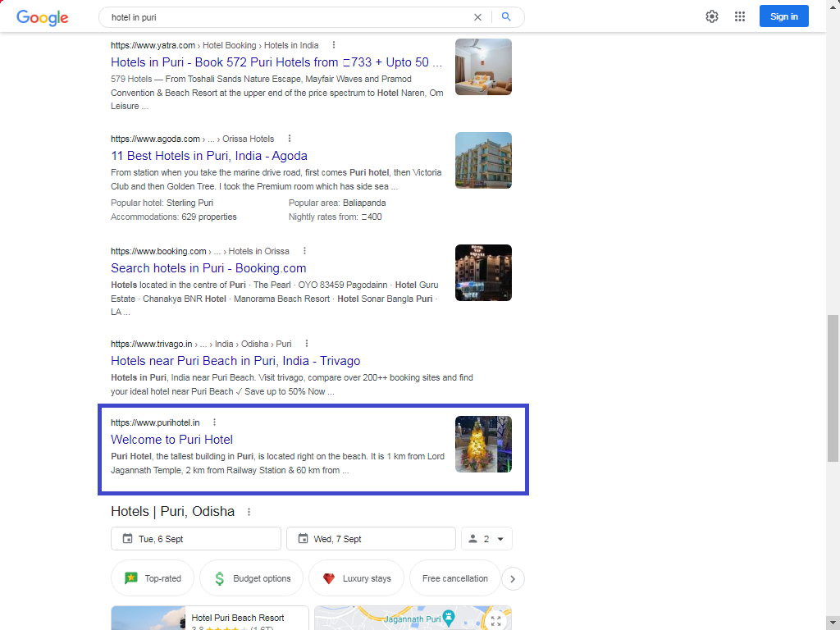Click the Agoda result hotel building thumbnail

coord(483,161)
